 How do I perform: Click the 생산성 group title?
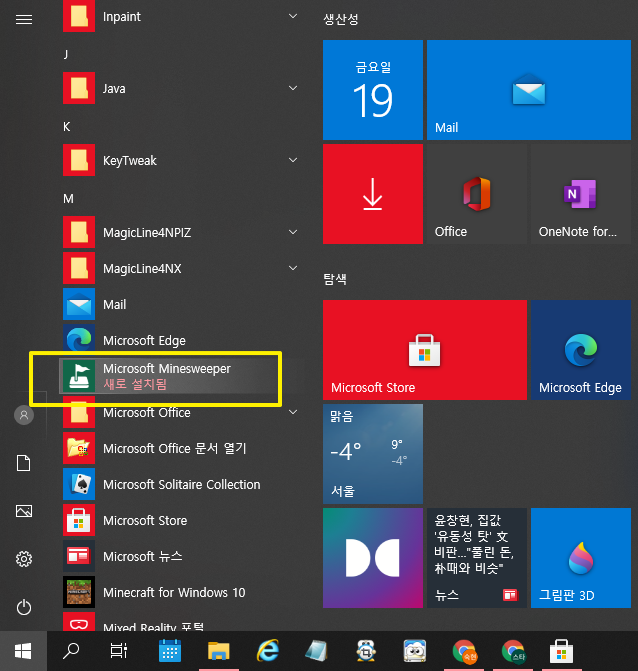pyautogui.click(x=341, y=19)
